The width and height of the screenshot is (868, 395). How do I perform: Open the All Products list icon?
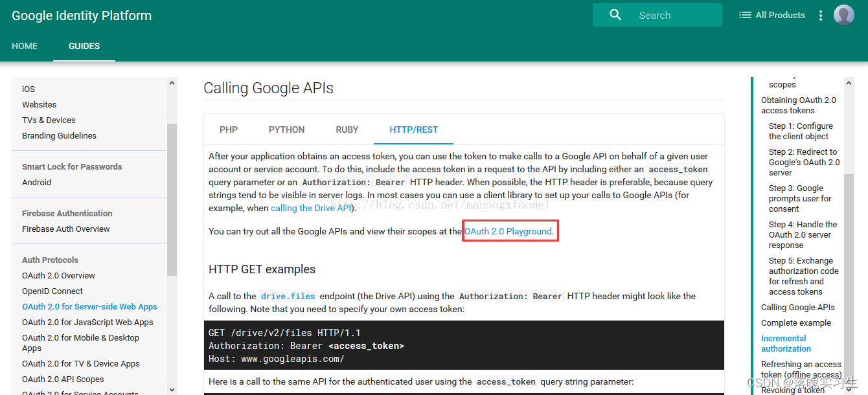pyautogui.click(x=745, y=15)
